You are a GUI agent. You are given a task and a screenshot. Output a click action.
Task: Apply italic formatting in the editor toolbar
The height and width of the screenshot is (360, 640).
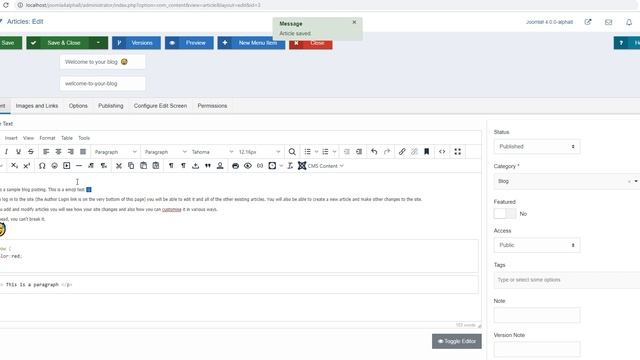click(6, 152)
